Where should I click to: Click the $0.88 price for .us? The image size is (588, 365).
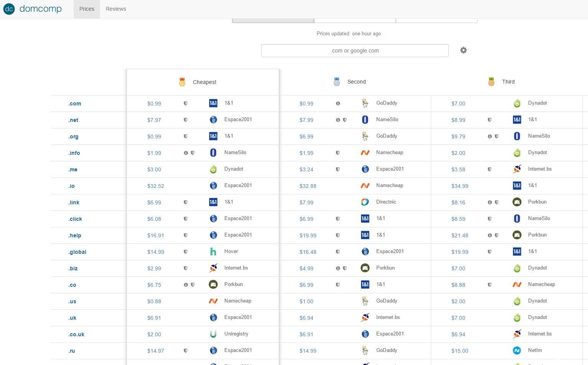coord(154,301)
